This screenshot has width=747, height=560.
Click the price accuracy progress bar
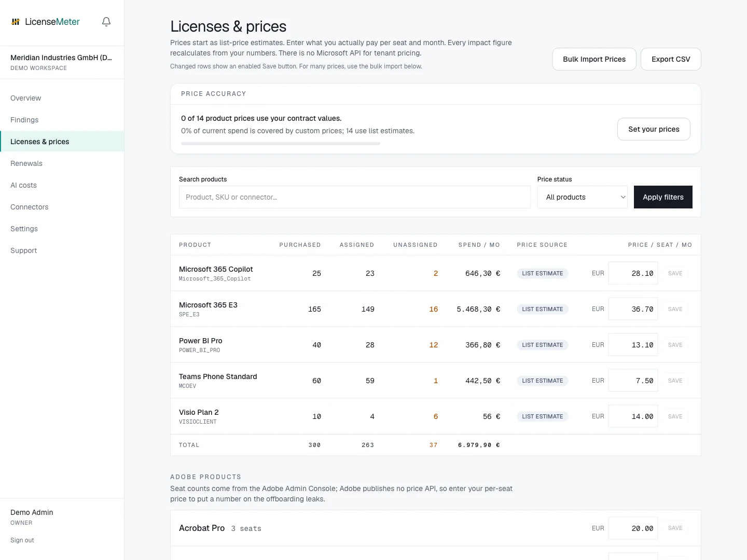(x=281, y=144)
